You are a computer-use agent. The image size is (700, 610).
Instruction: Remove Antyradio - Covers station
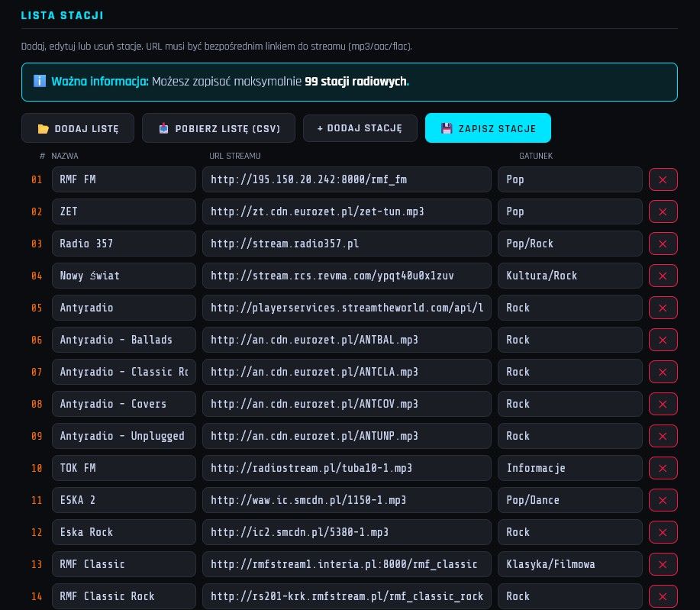(x=663, y=404)
